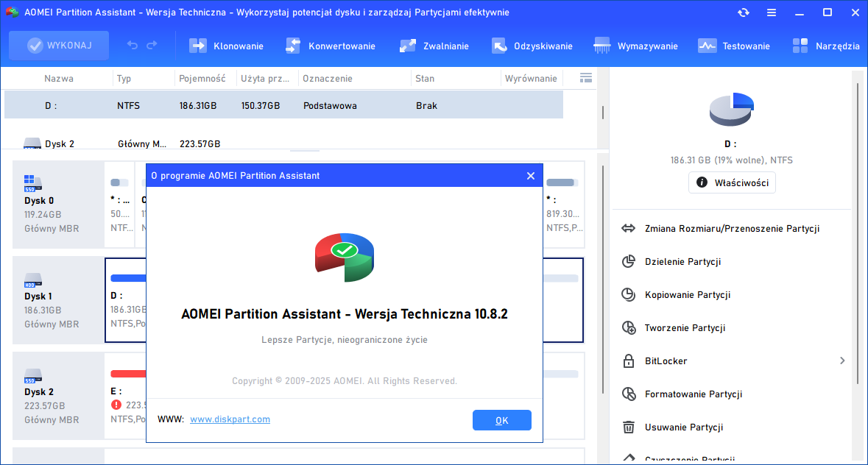Sort by the Pojemność column header
Image resolution: width=868 pixels, height=465 pixels.
click(202, 79)
